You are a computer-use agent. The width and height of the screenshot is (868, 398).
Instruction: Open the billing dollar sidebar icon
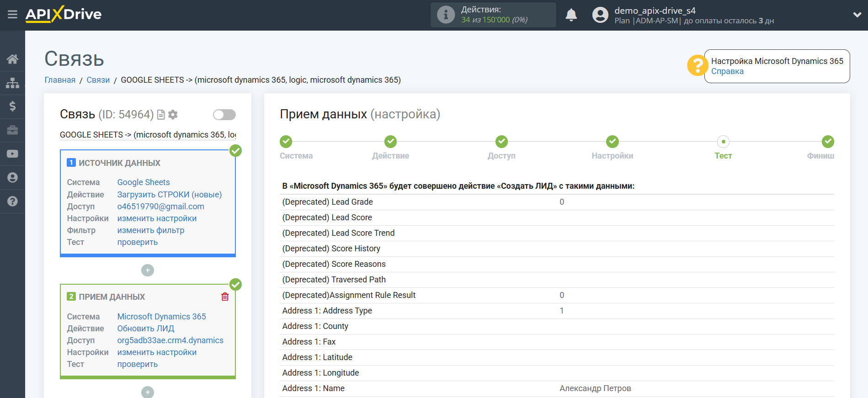[12, 106]
